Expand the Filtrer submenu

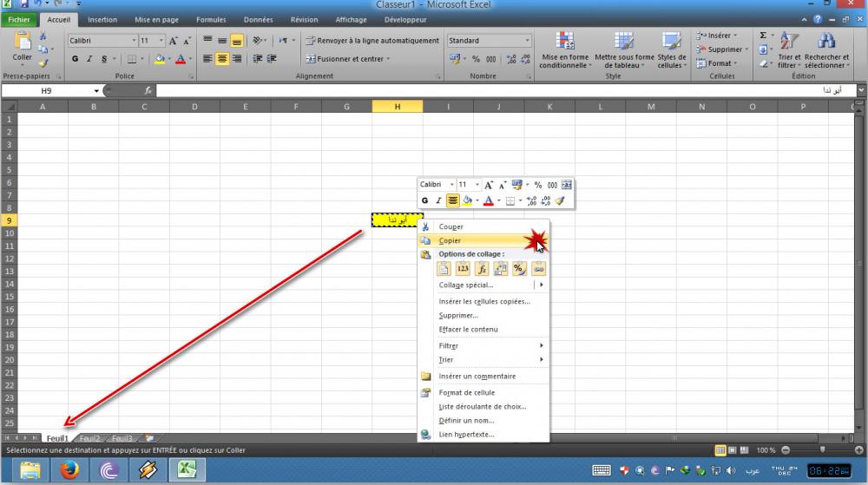(x=483, y=345)
